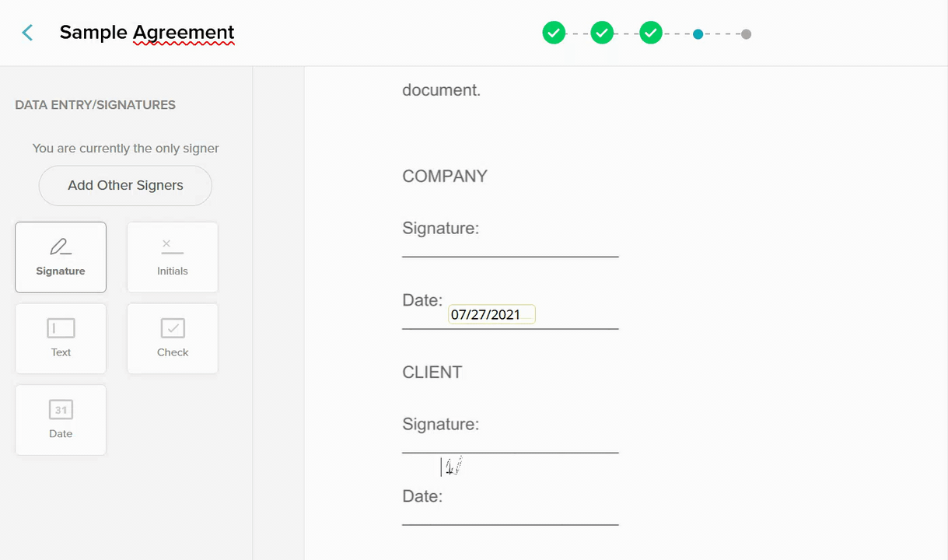This screenshot has width=948, height=560.
Task: Select the Check mark tool
Action: [x=172, y=338]
